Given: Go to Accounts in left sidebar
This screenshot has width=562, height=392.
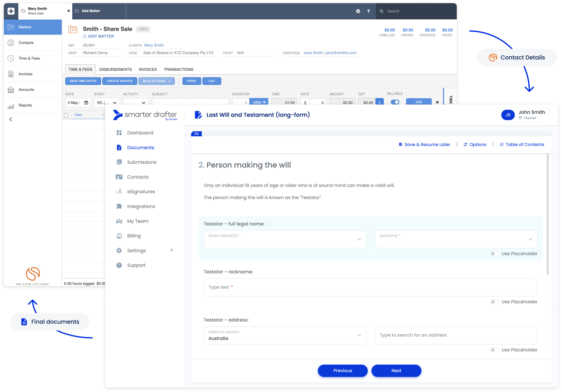Looking at the screenshot, I should [26, 90].
